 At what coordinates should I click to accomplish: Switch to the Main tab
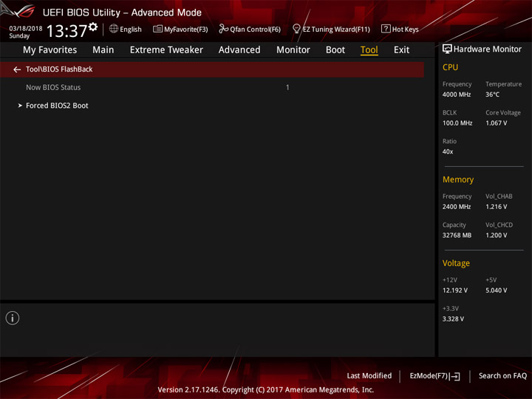(103, 50)
